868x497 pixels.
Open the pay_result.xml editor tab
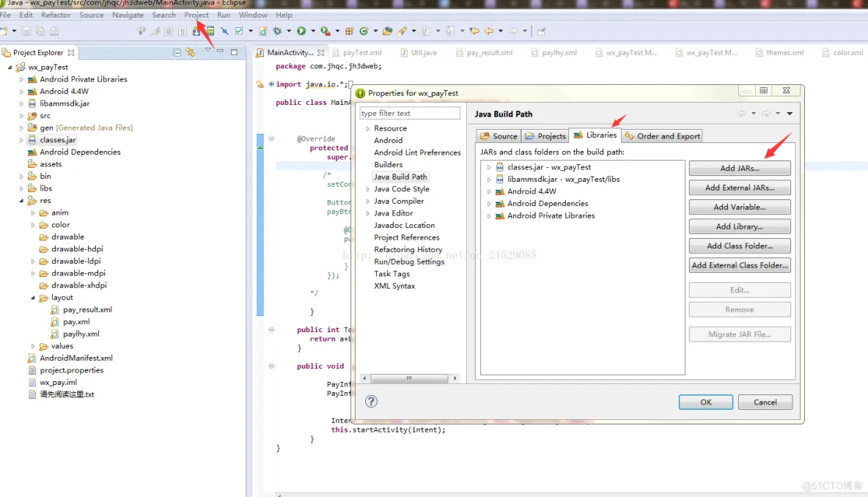click(x=485, y=53)
